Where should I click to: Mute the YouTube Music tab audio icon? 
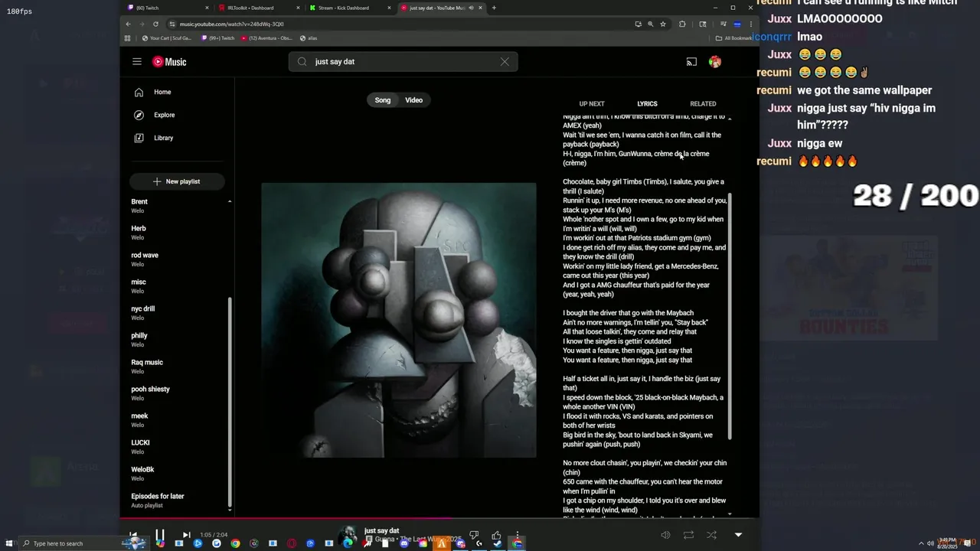[471, 8]
